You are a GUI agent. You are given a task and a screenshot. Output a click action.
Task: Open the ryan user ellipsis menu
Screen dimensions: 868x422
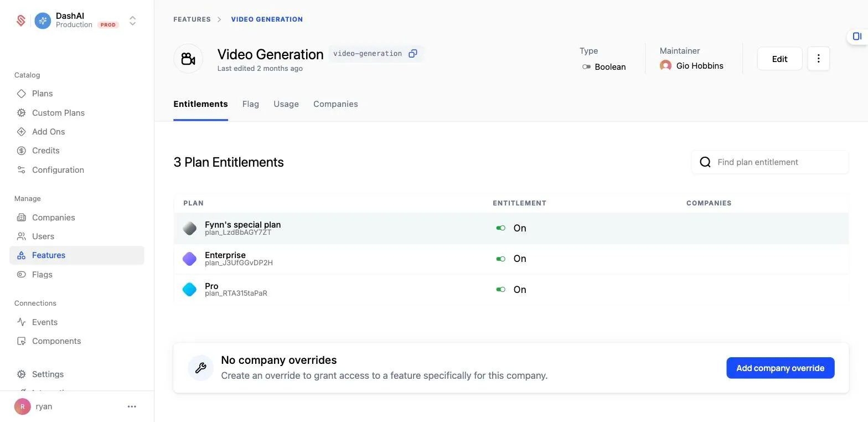[132, 406]
